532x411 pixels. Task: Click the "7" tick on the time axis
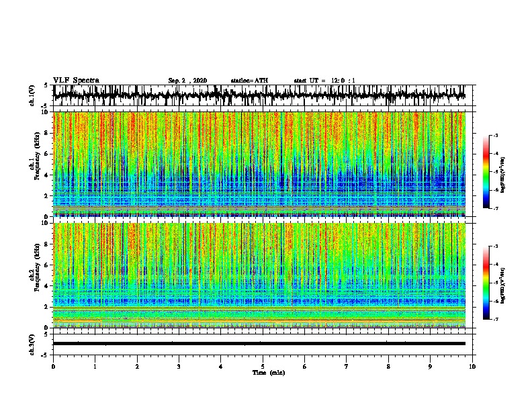347,367
